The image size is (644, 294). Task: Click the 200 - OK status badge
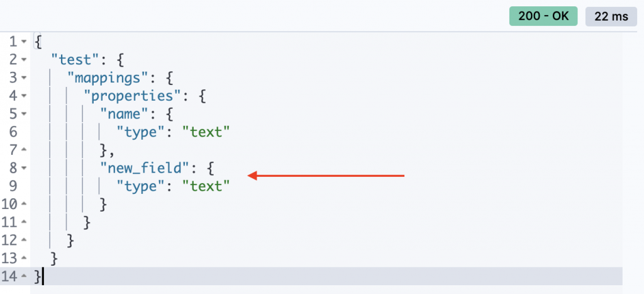[x=543, y=16]
